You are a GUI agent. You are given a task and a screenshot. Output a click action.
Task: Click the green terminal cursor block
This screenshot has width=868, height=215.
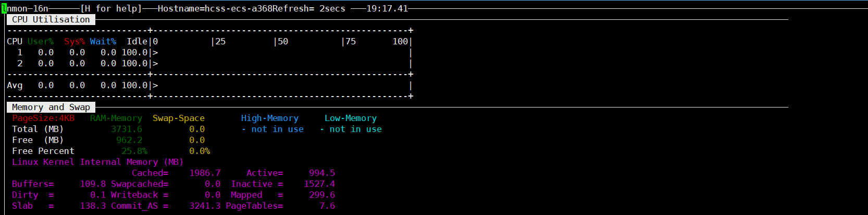(4, 9)
